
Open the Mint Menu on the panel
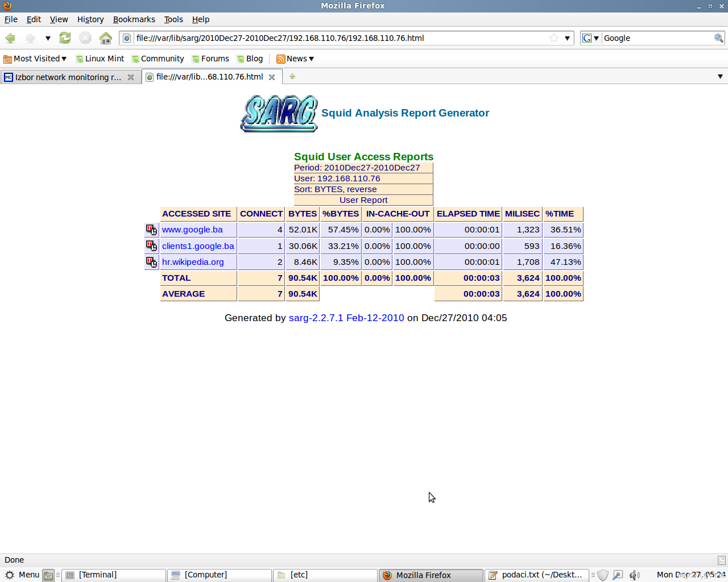tap(22, 575)
